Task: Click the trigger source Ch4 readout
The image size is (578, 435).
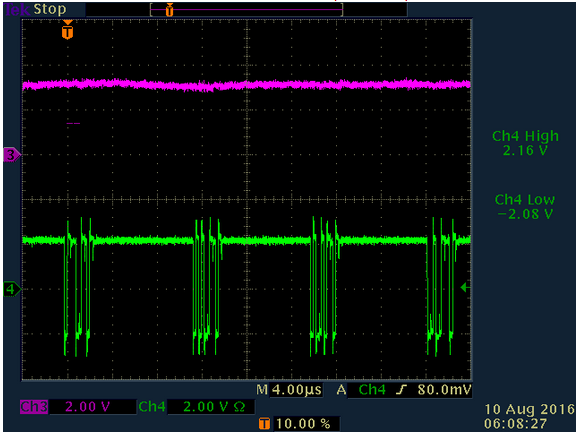Action: click(372, 390)
